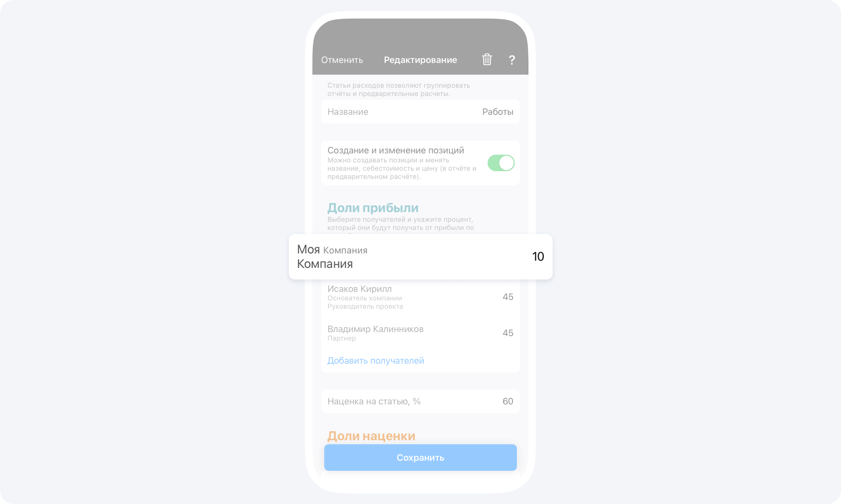Click the Доли наценки heading

[371, 436]
